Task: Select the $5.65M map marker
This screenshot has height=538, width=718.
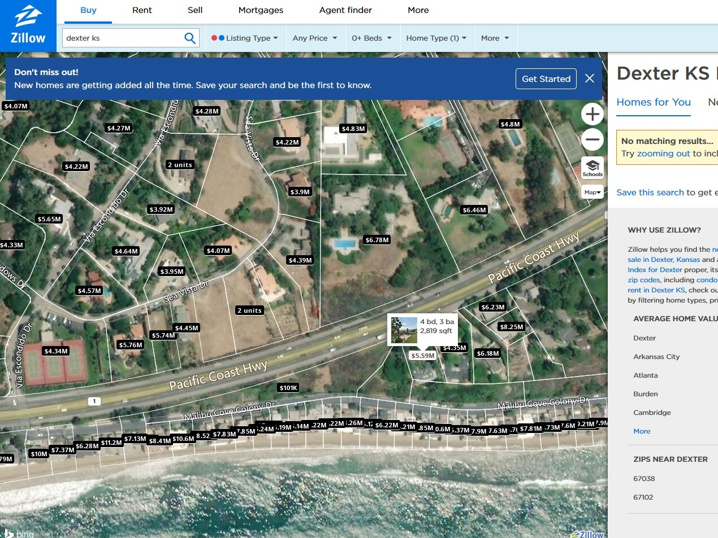Action: pyautogui.click(x=49, y=219)
